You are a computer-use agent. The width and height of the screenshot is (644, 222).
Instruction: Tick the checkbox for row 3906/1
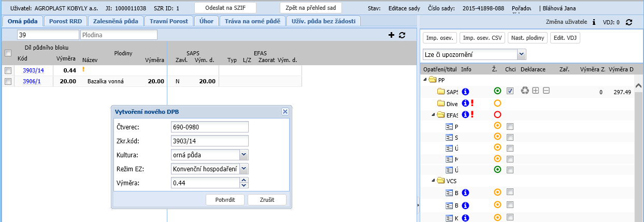[x=8, y=81]
